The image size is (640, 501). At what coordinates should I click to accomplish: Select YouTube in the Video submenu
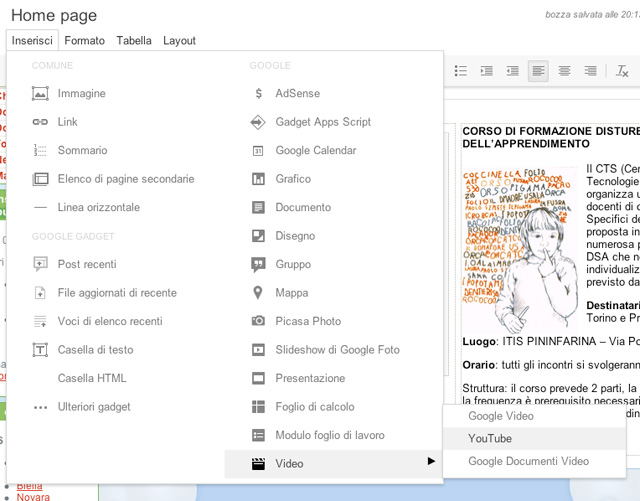(x=490, y=438)
